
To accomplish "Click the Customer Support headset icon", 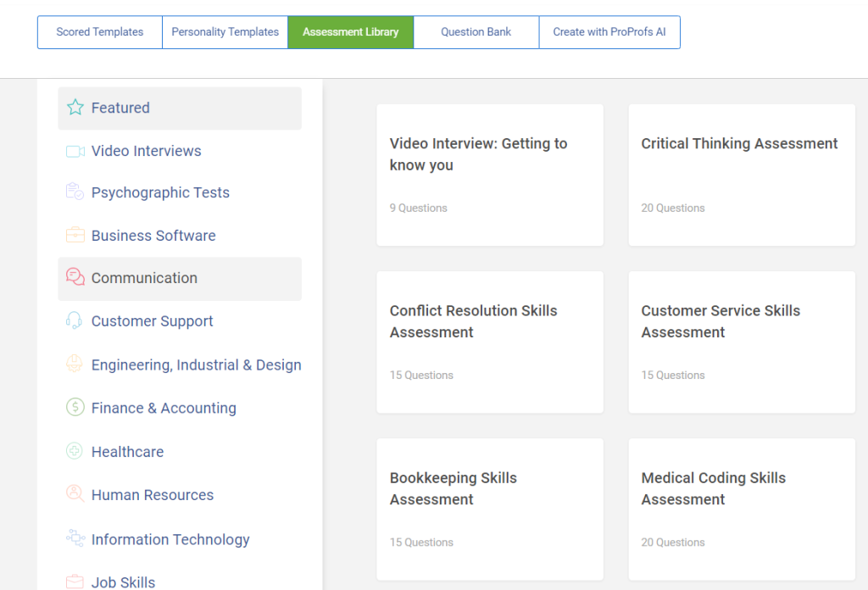I will click(x=75, y=321).
